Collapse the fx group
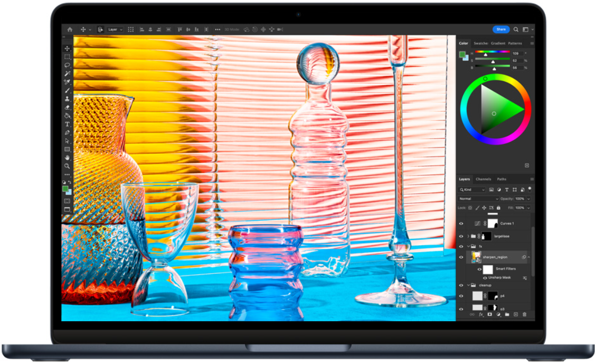Viewport: 596px width, 364px height. tap(468, 246)
